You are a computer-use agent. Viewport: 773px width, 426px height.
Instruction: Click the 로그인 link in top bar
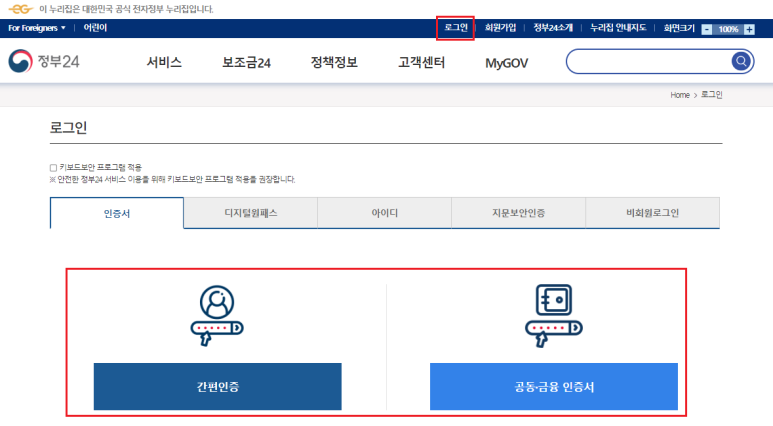pyautogui.click(x=456, y=28)
